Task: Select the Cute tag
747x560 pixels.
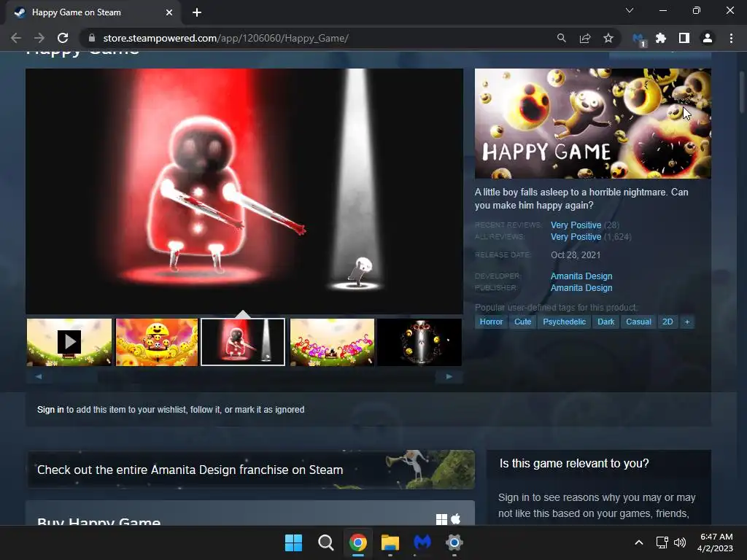Action: pos(522,322)
